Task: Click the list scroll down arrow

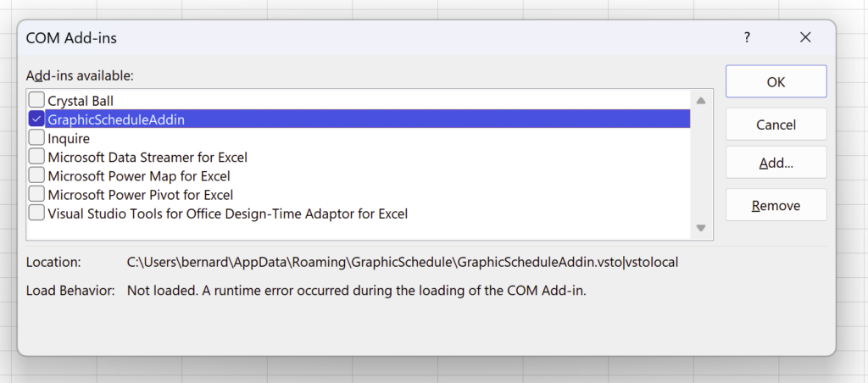Action: [701, 228]
